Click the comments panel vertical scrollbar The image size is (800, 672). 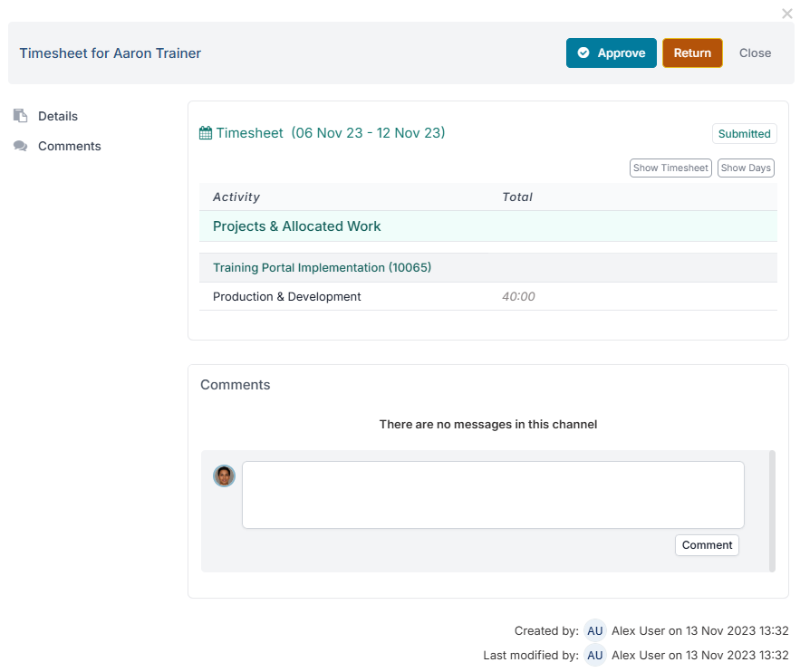772,511
